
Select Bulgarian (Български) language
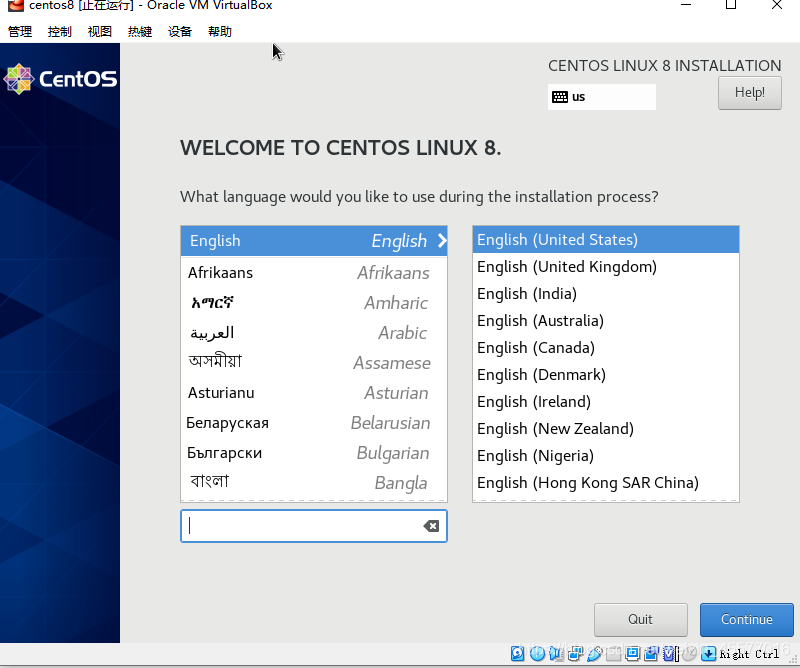(314, 453)
